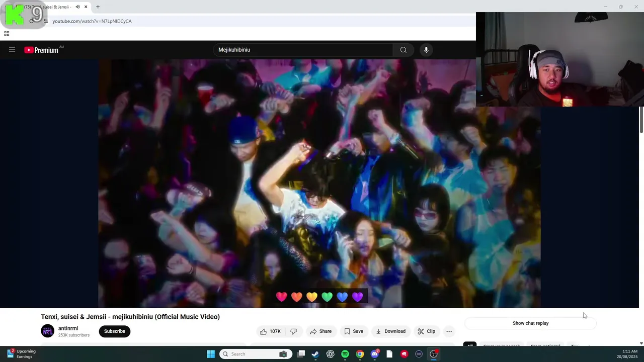The width and height of the screenshot is (644, 362).
Task: Open antinrml channel name link
Action: pos(68,328)
